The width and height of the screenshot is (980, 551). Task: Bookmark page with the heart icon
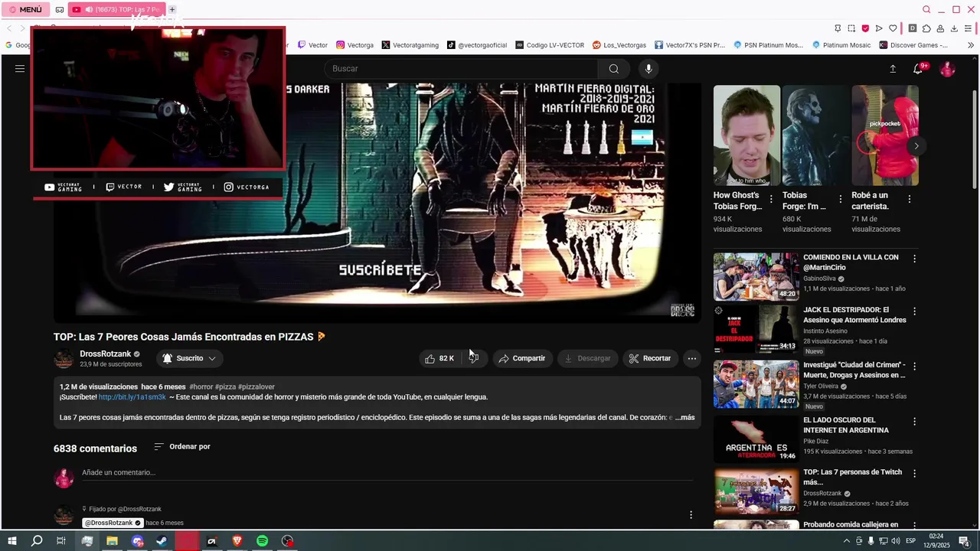tap(893, 28)
